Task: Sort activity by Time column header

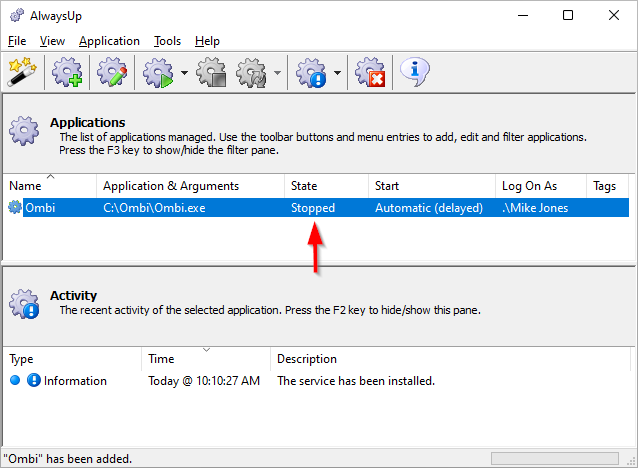Action: (x=206, y=359)
